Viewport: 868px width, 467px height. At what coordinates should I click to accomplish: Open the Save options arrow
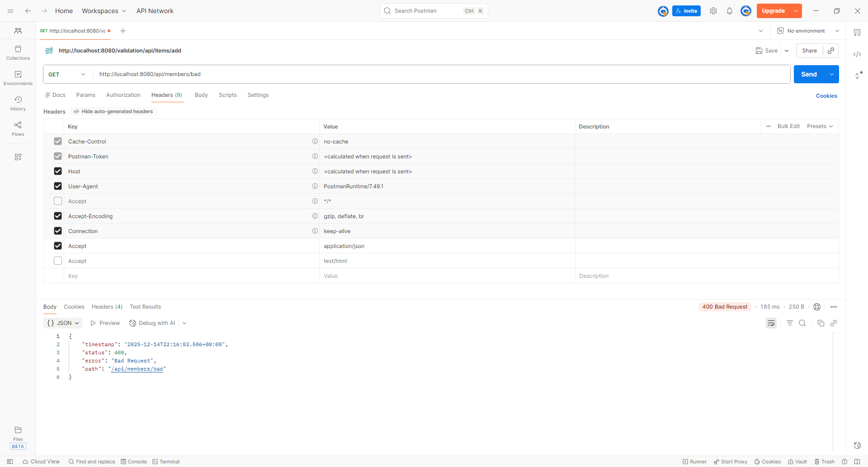coord(787,51)
